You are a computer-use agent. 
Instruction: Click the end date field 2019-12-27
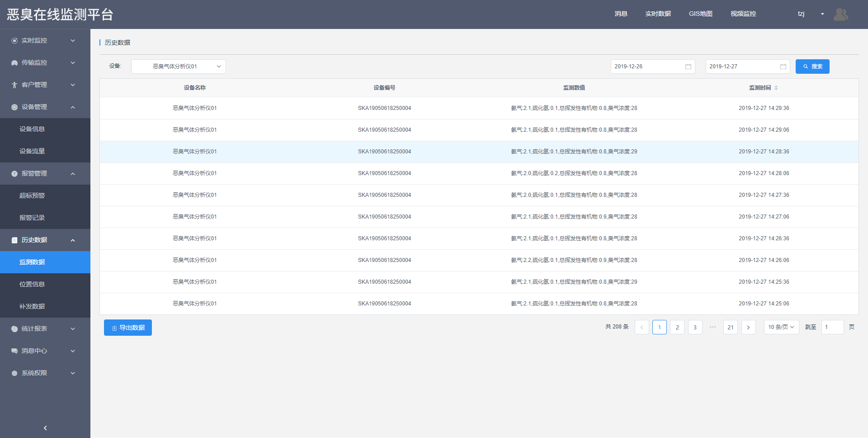(748, 67)
